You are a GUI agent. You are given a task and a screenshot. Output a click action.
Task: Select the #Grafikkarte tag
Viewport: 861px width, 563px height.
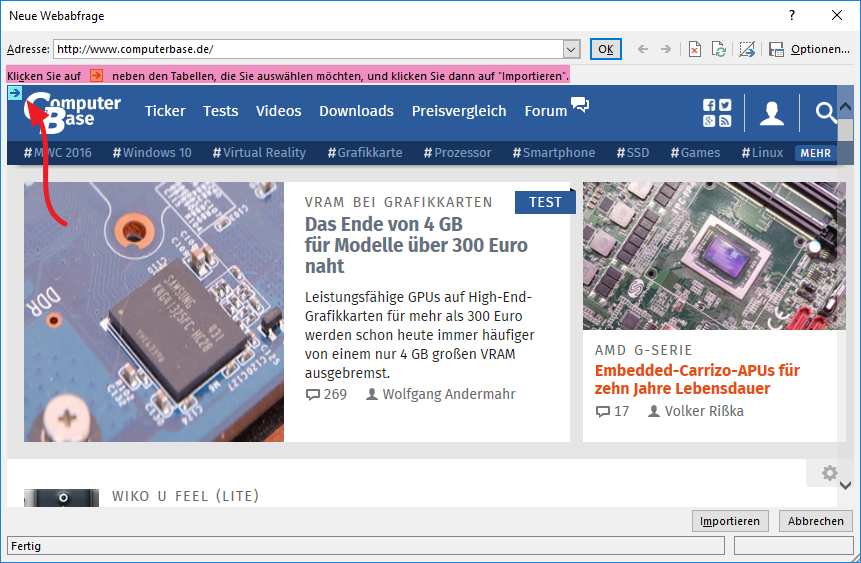pyautogui.click(x=365, y=153)
